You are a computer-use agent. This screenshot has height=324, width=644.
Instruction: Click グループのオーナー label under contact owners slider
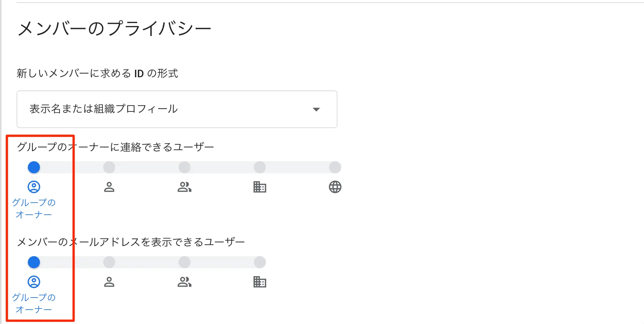click(34, 209)
